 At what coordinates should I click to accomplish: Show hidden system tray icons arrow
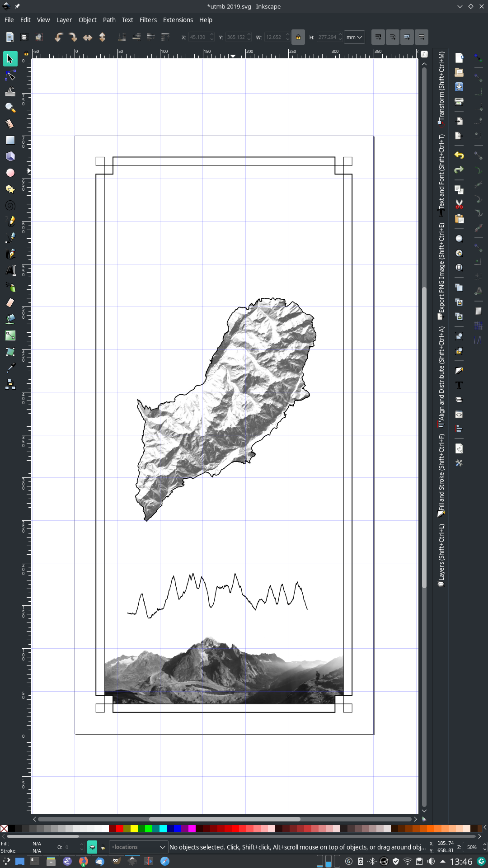[x=443, y=861]
